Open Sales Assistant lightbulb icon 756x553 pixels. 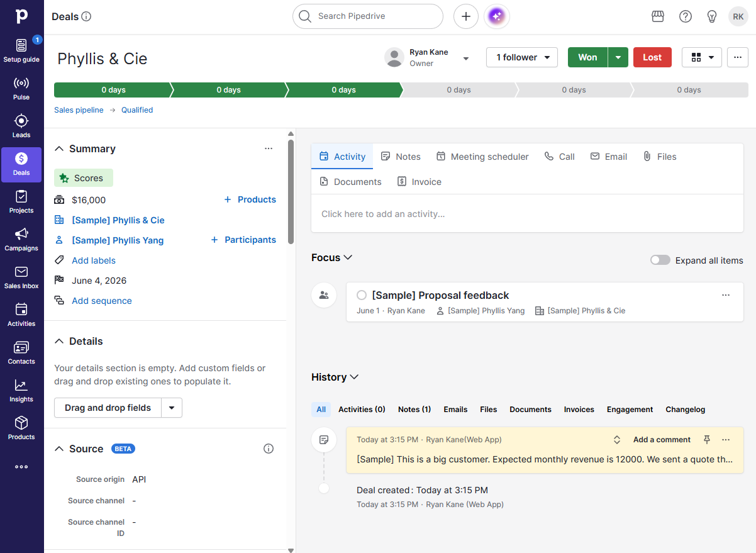tap(712, 16)
